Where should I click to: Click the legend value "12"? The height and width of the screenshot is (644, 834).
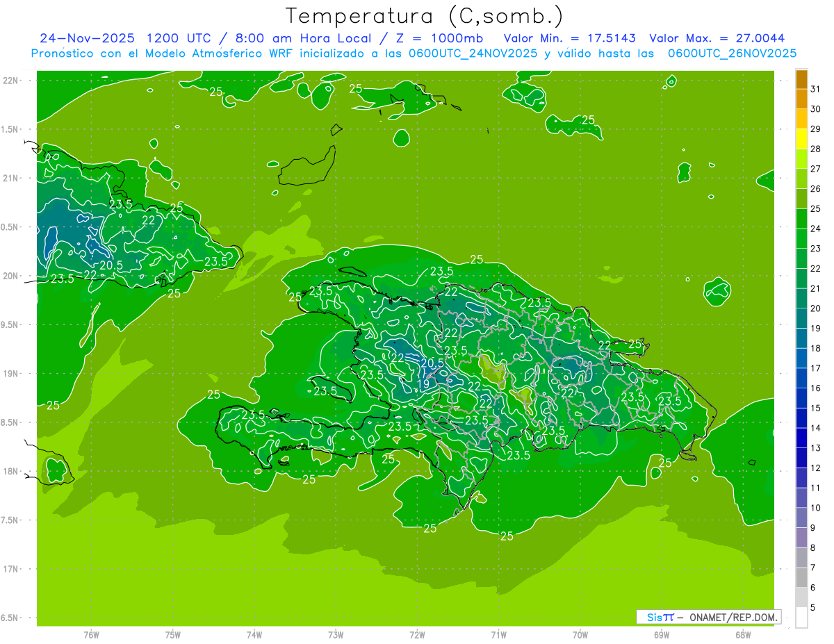pos(815,468)
